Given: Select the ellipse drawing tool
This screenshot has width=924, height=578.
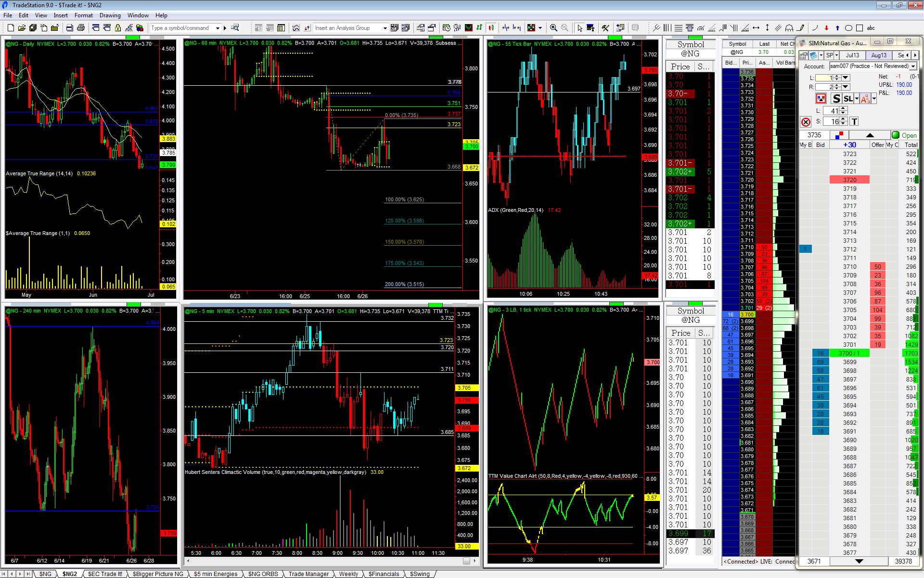Looking at the screenshot, I should 848,28.
